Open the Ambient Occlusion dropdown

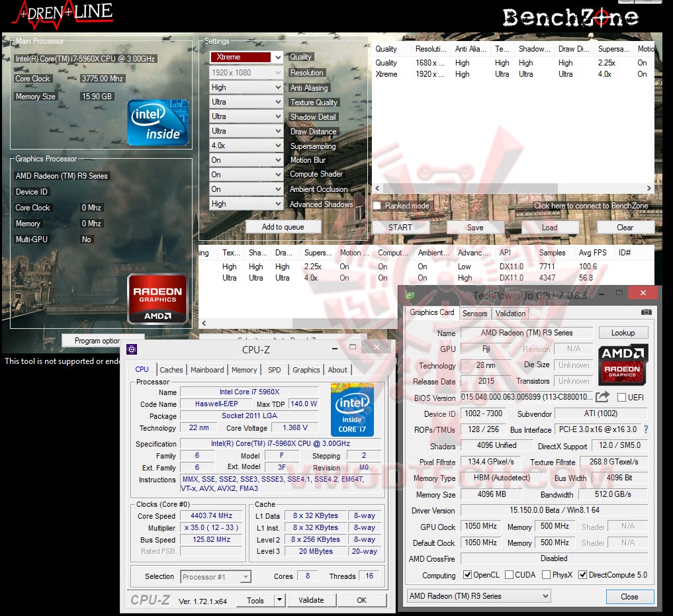click(x=246, y=189)
